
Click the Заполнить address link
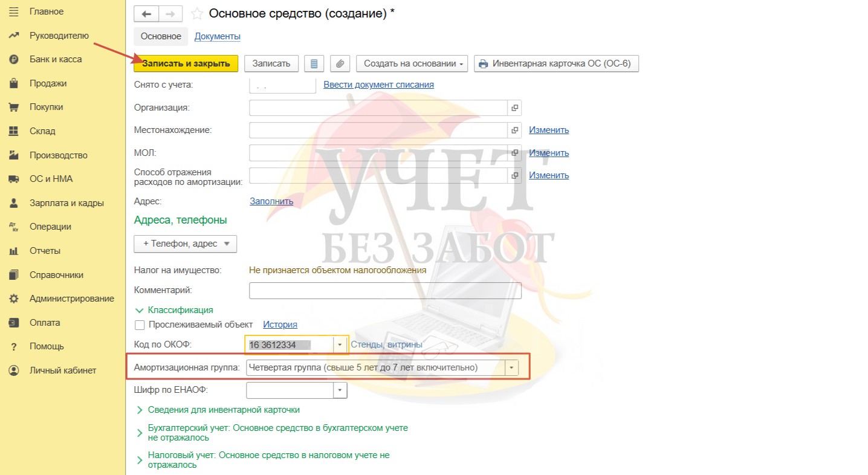(x=271, y=201)
